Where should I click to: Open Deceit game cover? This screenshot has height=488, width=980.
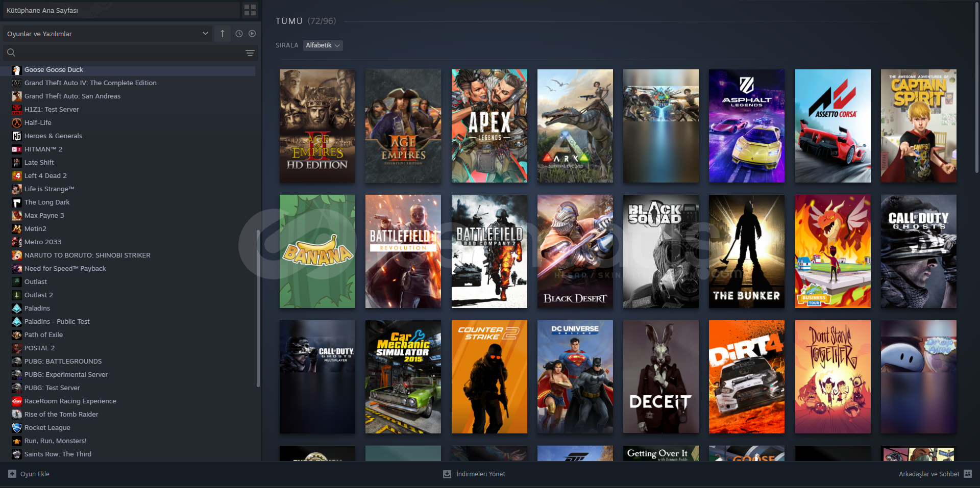click(661, 377)
